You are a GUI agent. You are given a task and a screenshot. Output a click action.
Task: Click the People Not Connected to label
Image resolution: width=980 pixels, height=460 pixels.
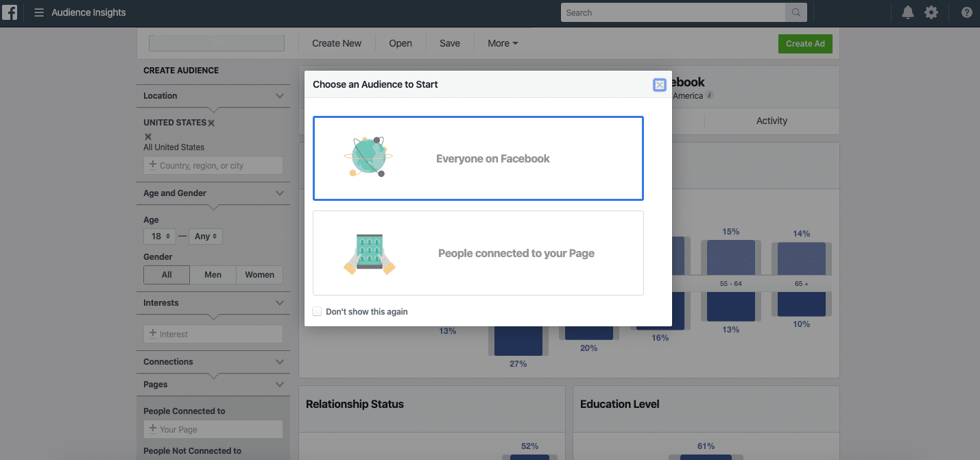193,451
